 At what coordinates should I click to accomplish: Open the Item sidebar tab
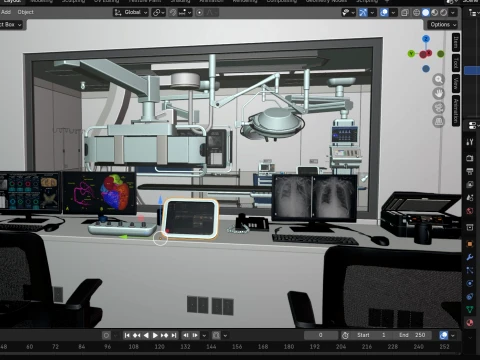(x=456, y=42)
